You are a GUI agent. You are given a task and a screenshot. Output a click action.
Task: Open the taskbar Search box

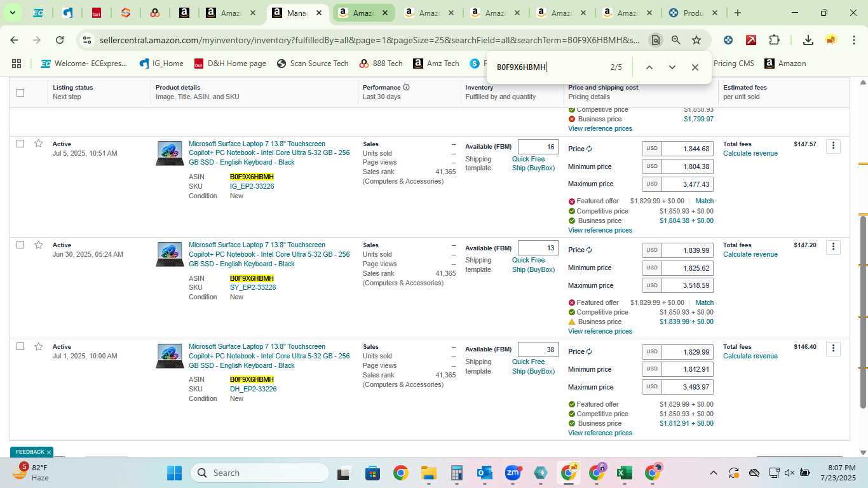260,473
